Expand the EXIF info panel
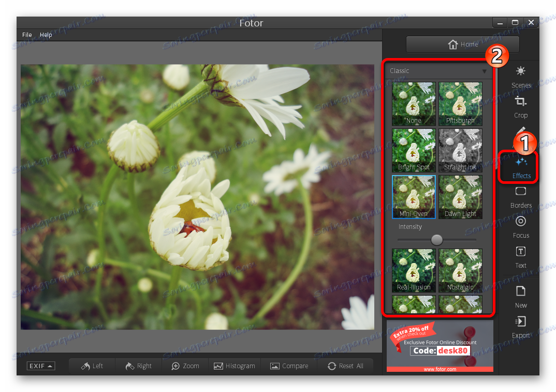The width and height of the screenshot is (556, 392). (41, 366)
